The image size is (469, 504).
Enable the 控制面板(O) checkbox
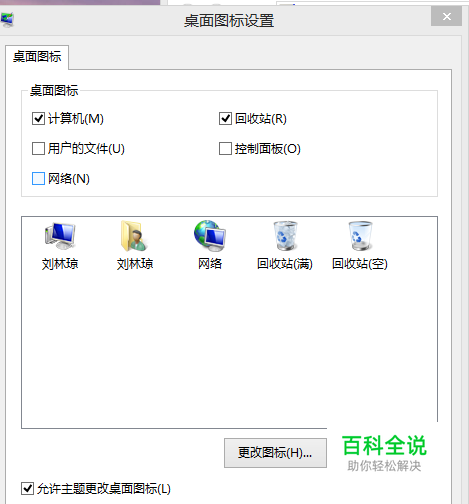point(225,149)
